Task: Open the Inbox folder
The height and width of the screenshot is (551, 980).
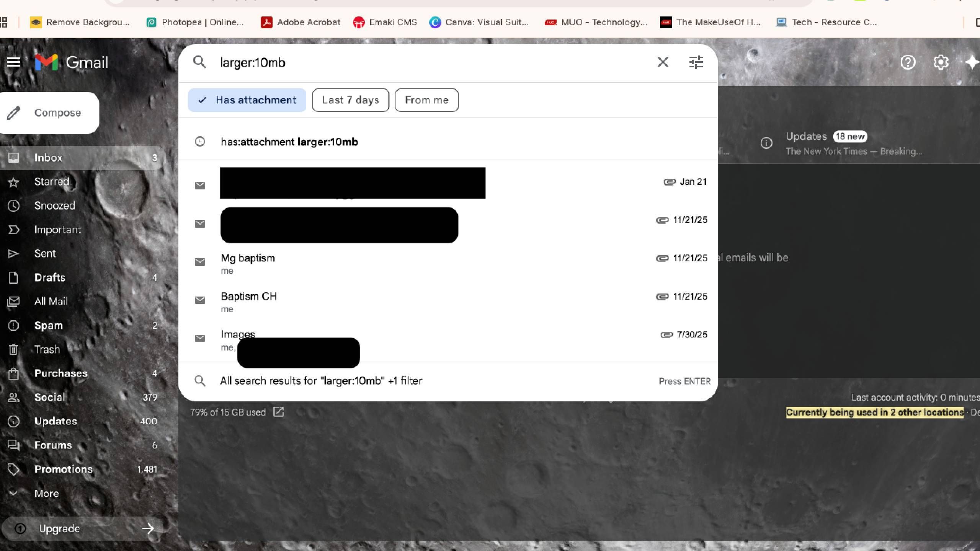Action: 82,158
